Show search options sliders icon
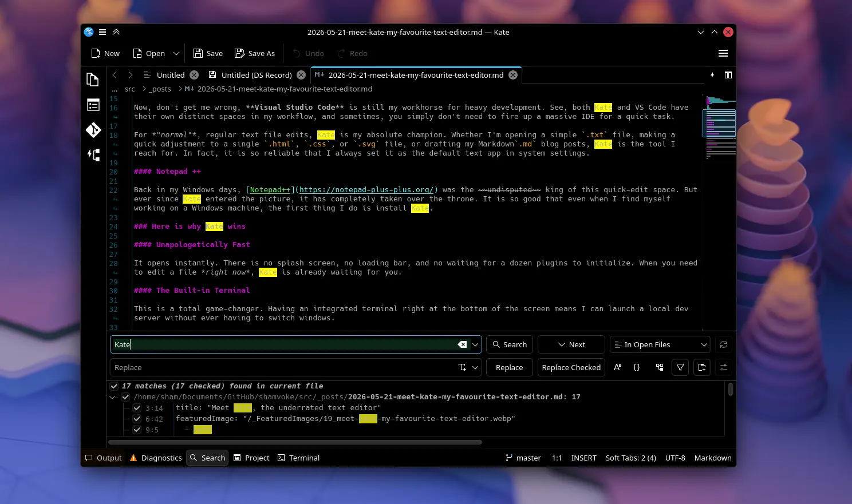852x504 pixels. click(x=724, y=367)
